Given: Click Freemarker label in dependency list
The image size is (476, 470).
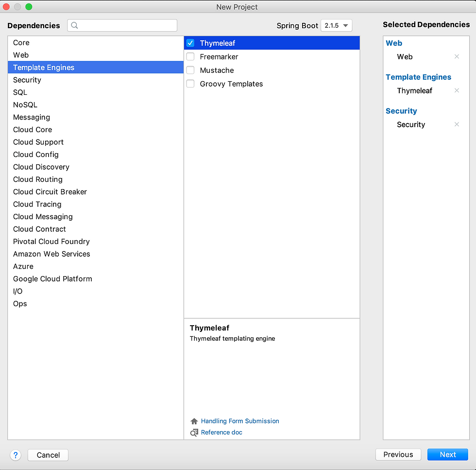Looking at the screenshot, I should (x=219, y=57).
